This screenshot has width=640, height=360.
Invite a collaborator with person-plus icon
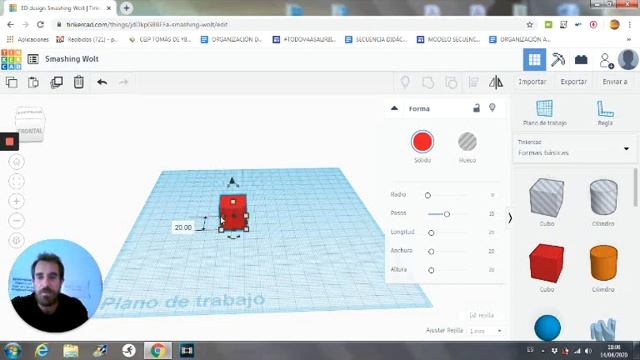606,60
